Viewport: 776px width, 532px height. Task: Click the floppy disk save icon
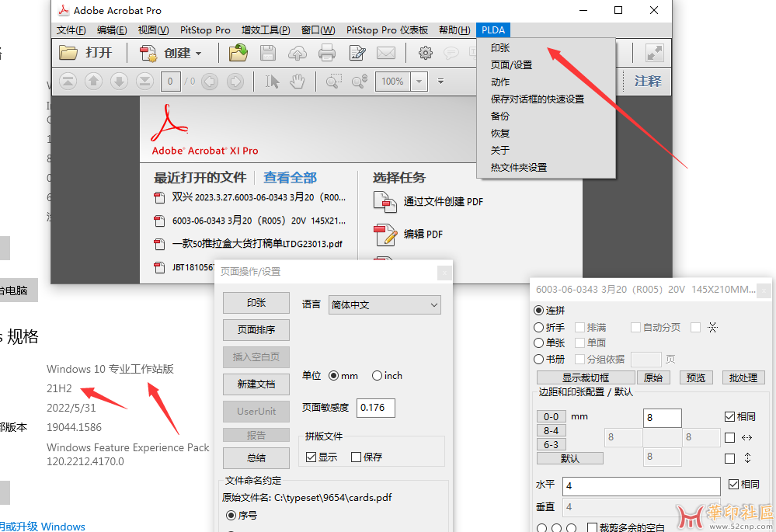tap(268, 53)
